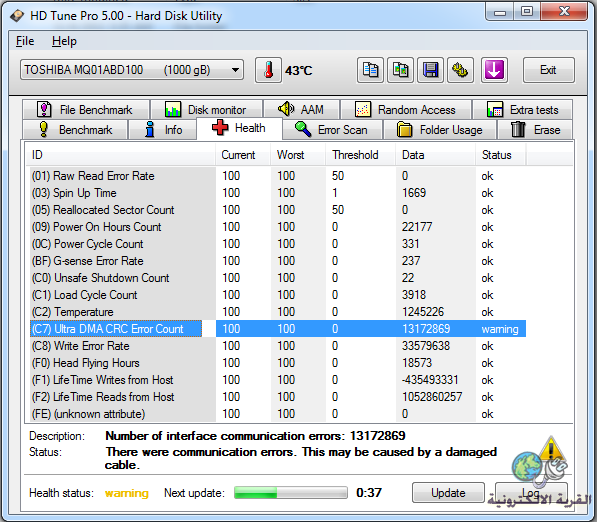Select the (03) Spin Up Time row
Screen dimensions: 597x522
pos(278,193)
